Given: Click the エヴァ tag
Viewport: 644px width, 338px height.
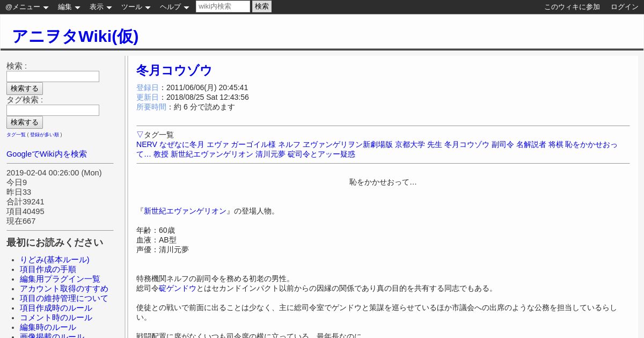Looking at the screenshot, I should (x=218, y=144).
